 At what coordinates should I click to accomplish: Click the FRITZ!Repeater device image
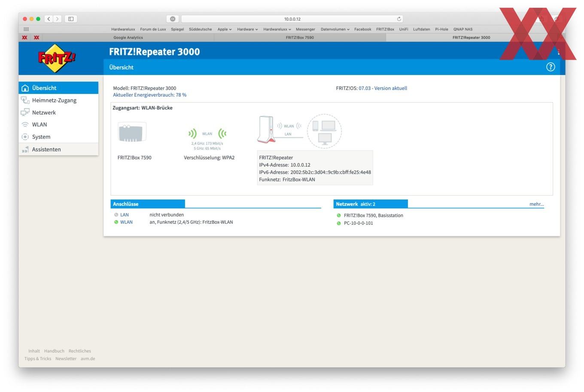265,129
